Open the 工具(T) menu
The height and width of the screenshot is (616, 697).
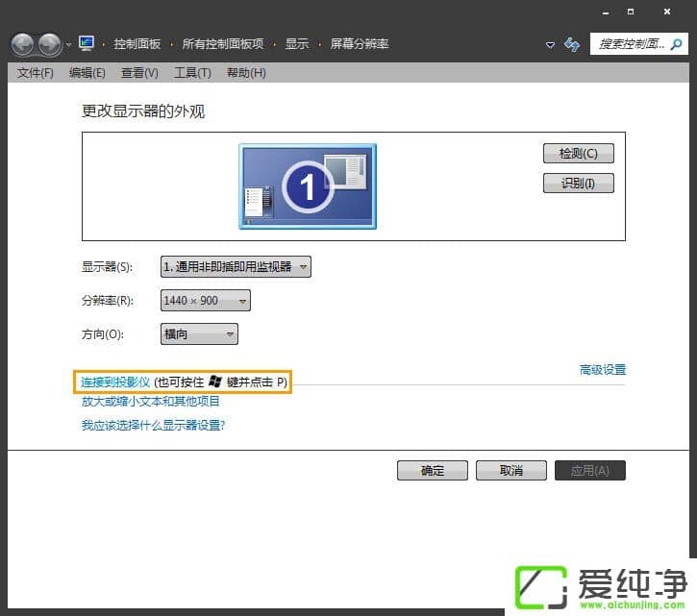coord(191,73)
